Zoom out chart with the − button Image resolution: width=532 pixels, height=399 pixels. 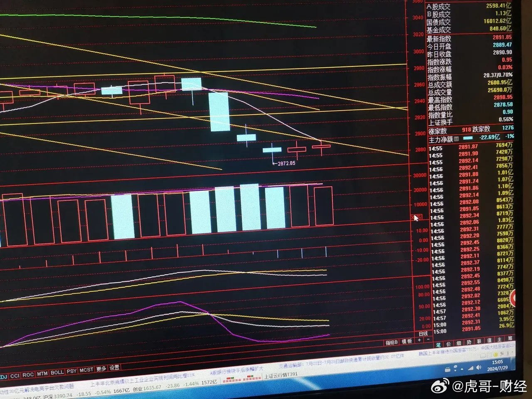(428, 340)
